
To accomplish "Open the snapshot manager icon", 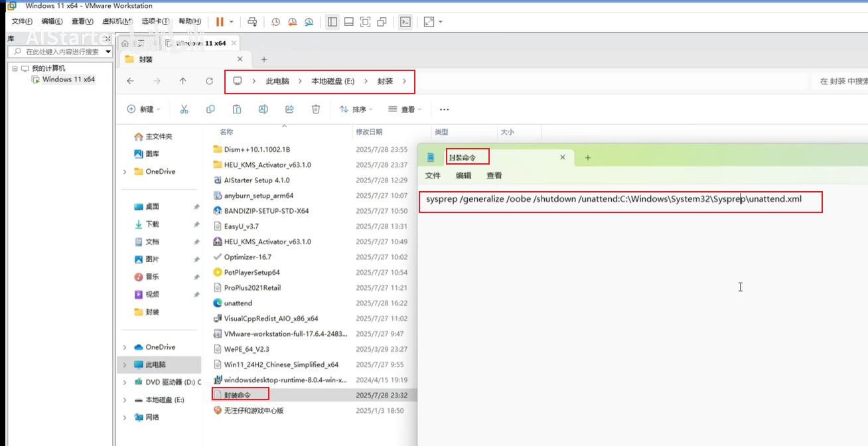I will (309, 22).
